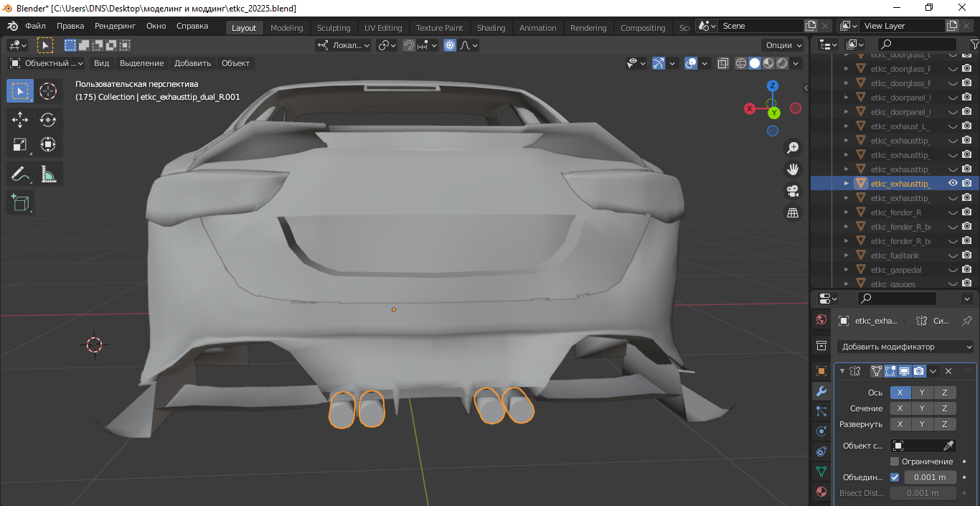Open the Добавить menu in viewport header
Viewport: 980px width, 506px height.
pyautogui.click(x=192, y=63)
